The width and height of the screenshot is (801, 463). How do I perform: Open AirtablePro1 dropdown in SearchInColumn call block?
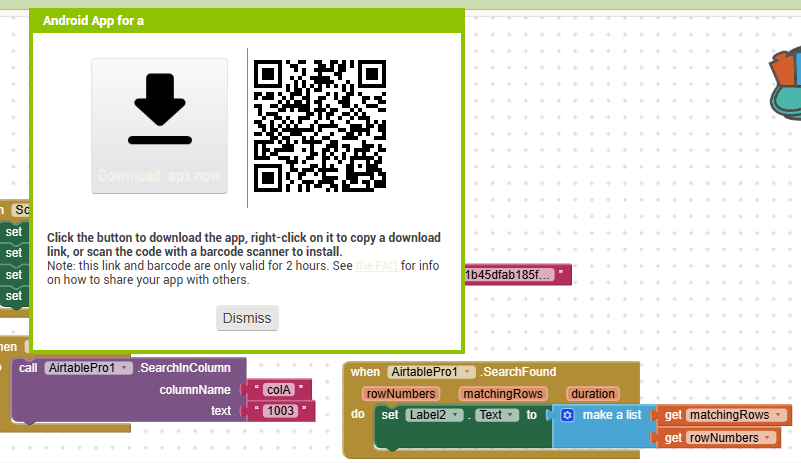click(124, 368)
